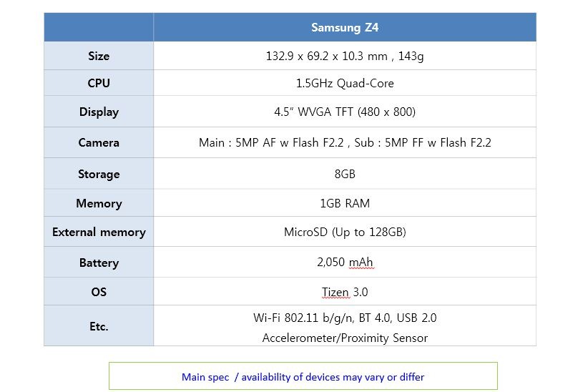Select the External memory label

(x=99, y=232)
